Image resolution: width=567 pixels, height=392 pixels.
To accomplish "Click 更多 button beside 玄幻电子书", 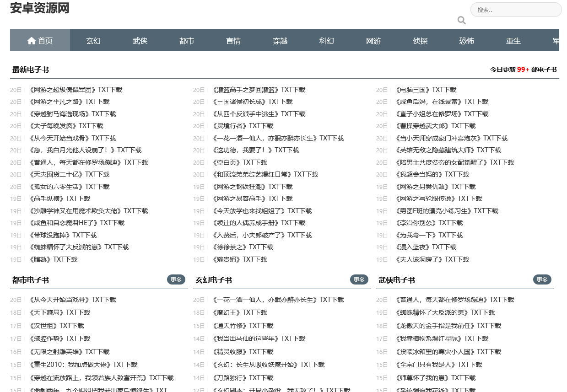I will pos(359,279).
